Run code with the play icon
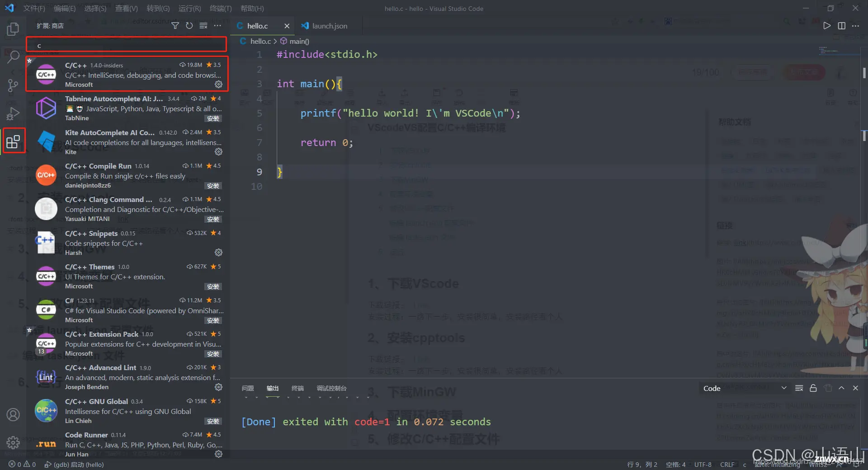This screenshot has height=470, width=868. (x=827, y=26)
